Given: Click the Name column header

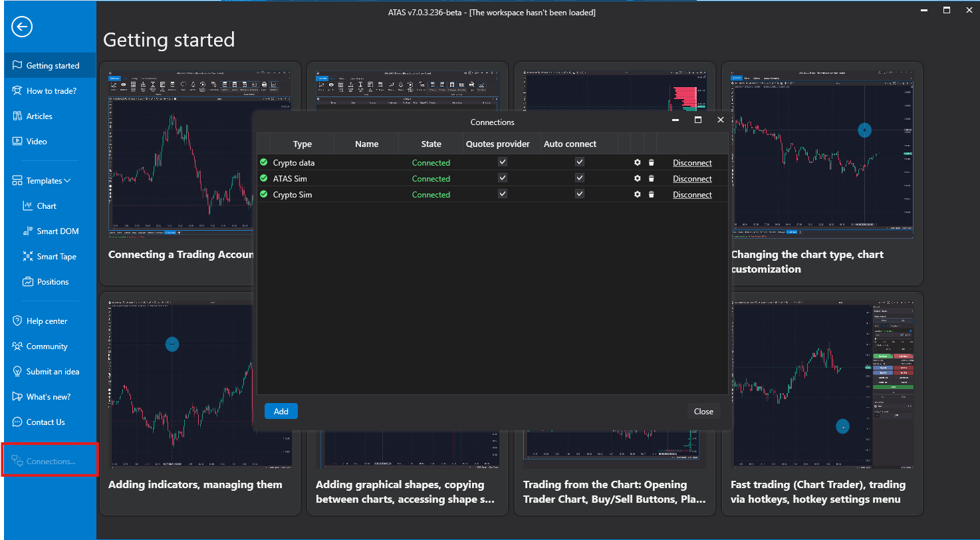Looking at the screenshot, I should 366,144.
